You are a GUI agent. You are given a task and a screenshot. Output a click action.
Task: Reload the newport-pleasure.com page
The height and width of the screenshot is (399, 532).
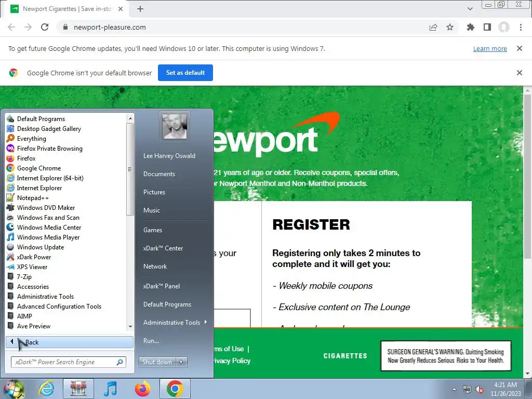coord(45,27)
